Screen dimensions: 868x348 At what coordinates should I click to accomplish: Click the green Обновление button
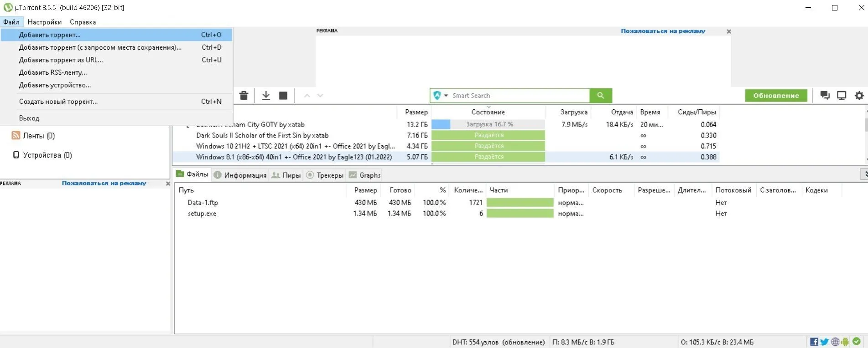776,96
